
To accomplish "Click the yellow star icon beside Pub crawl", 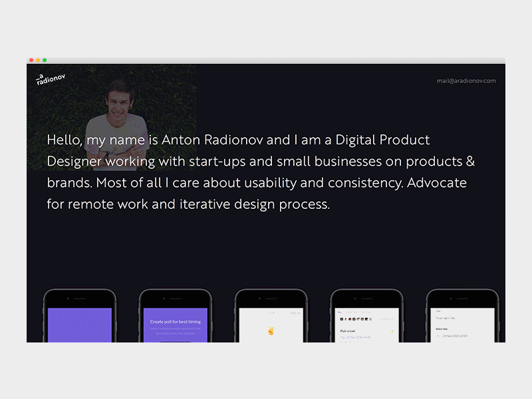I will pos(392,331).
